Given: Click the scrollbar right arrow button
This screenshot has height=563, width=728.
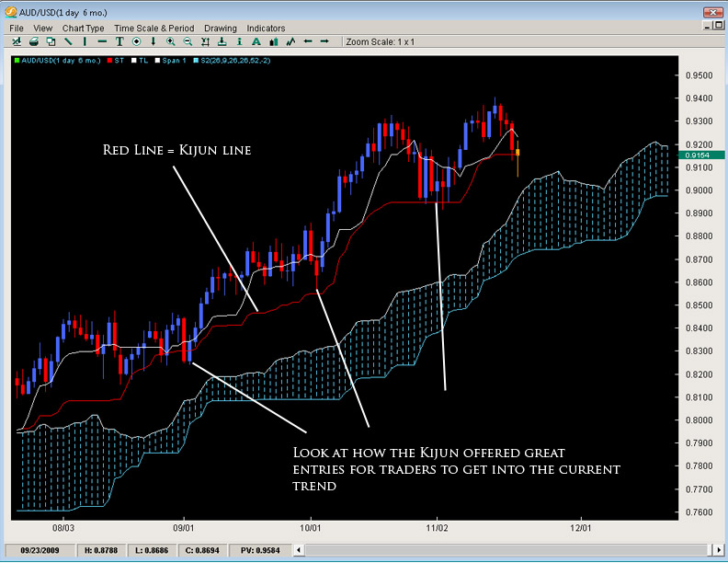Looking at the screenshot, I should tap(718, 550).
